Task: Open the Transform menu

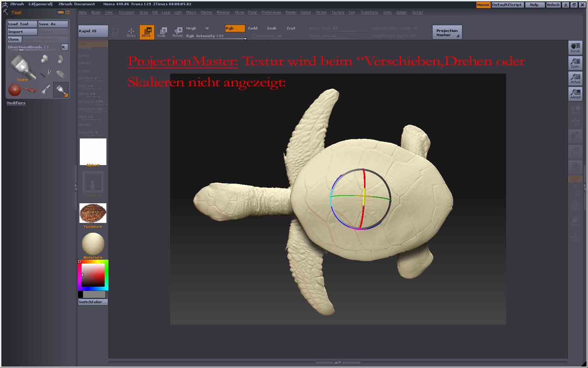Action: [x=369, y=12]
